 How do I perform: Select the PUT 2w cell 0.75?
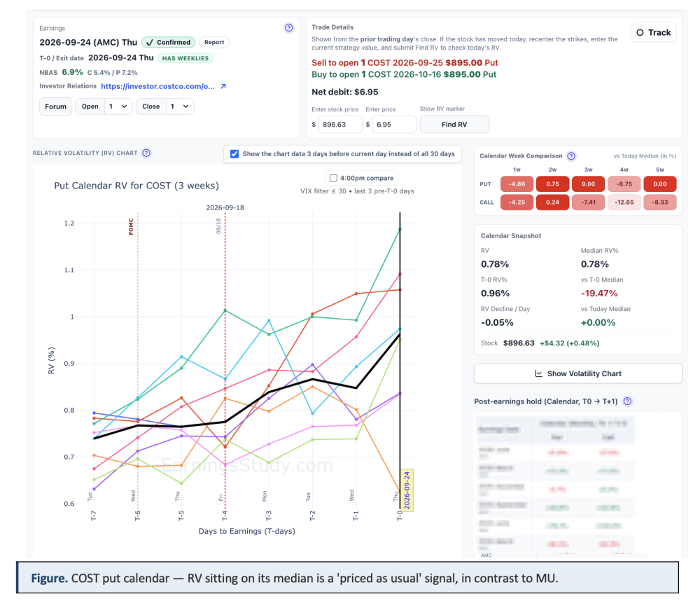point(553,184)
